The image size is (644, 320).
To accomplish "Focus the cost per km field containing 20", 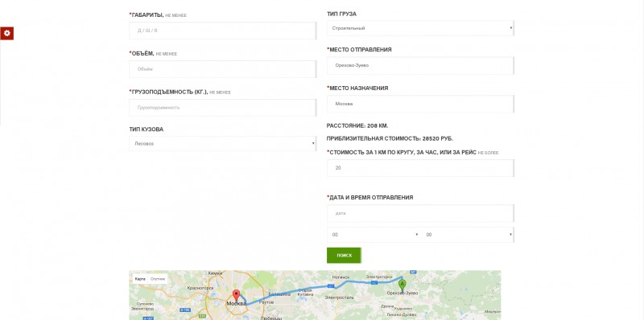I will tap(420, 168).
